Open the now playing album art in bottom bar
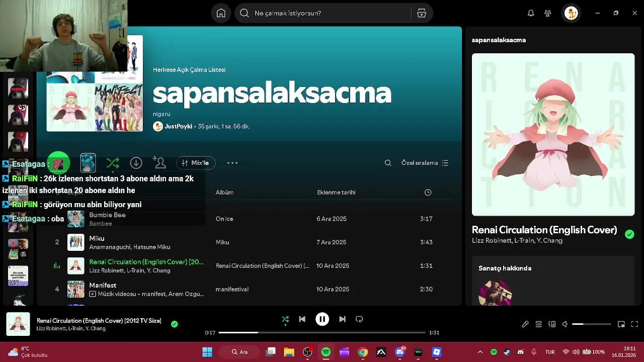Image resolution: width=644 pixels, height=362 pixels. (18, 324)
